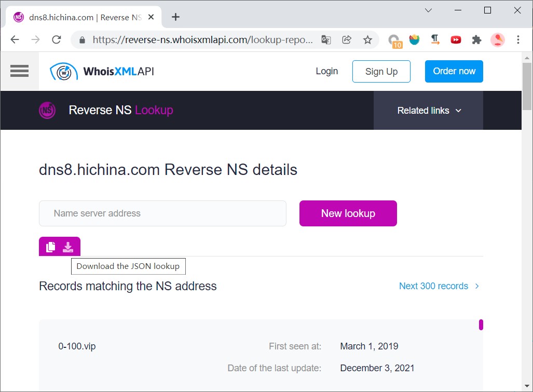Open a new browser tab
The width and height of the screenshot is (533, 392).
(x=175, y=17)
